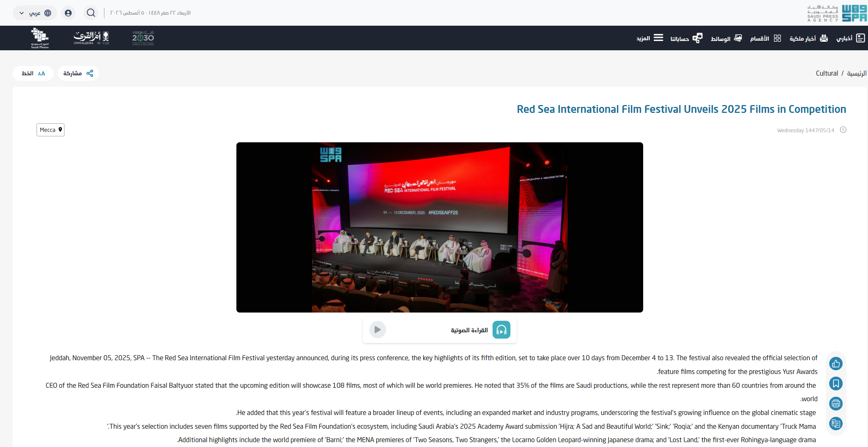Viewport: 868px width, 447px height.
Task: Click the Mecca location tag
Action: (50, 130)
